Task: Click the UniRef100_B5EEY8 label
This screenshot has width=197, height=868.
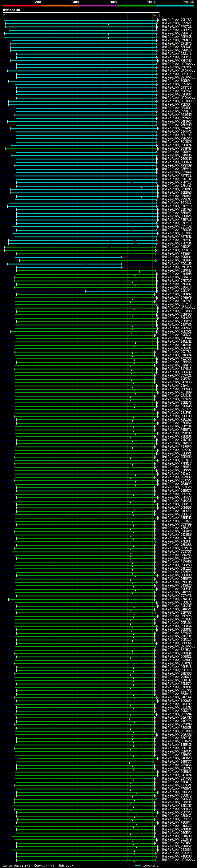Action: coord(177,402)
